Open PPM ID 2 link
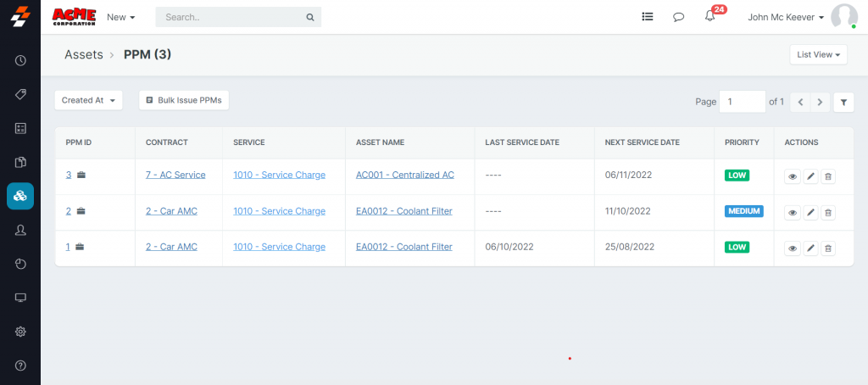 [69, 211]
